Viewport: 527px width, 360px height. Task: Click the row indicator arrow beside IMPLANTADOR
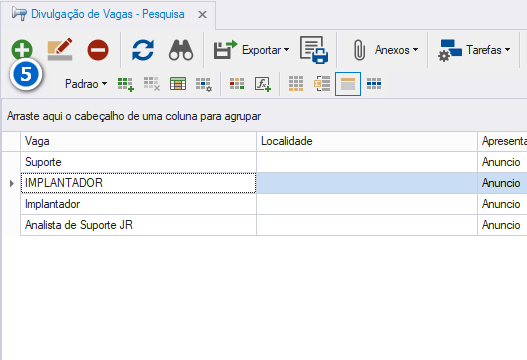[x=11, y=183]
